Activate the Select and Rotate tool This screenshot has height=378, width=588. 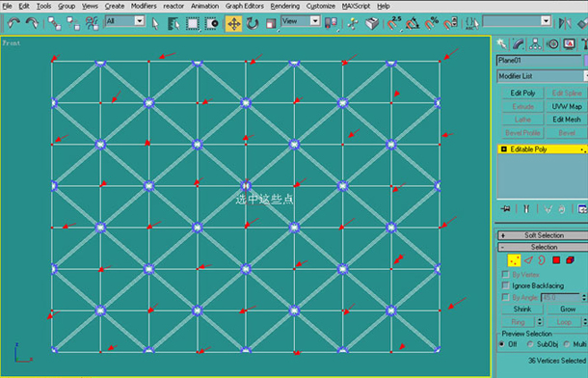(x=253, y=23)
